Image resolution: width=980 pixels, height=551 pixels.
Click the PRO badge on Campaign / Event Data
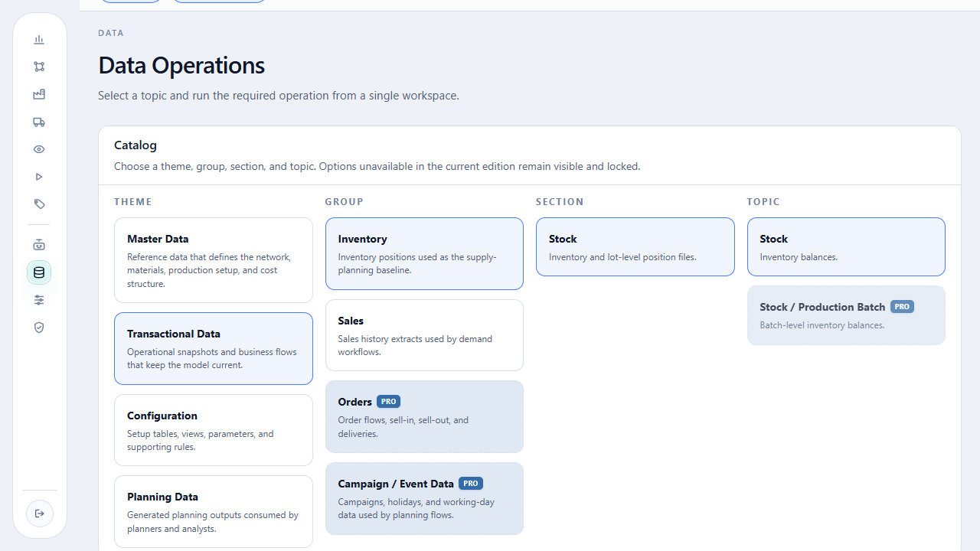pos(471,484)
